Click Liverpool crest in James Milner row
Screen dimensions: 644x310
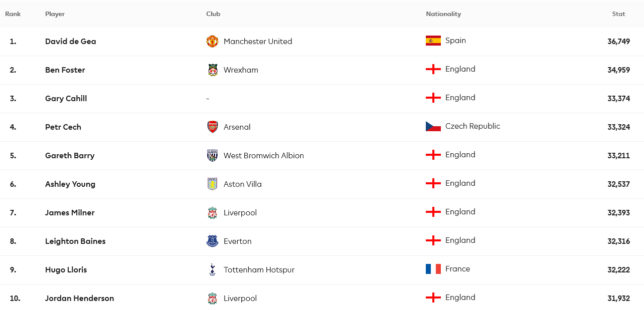click(x=212, y=212)
